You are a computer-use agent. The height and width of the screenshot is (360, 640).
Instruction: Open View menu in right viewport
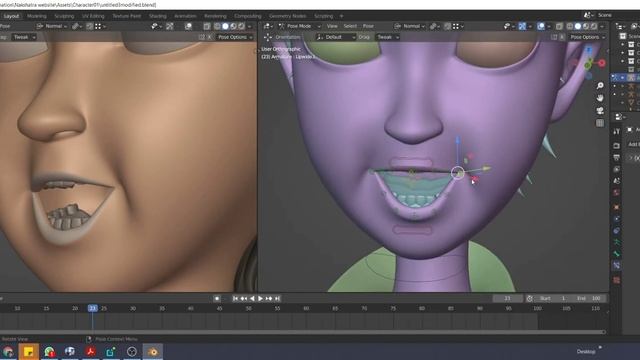point(332,26)
